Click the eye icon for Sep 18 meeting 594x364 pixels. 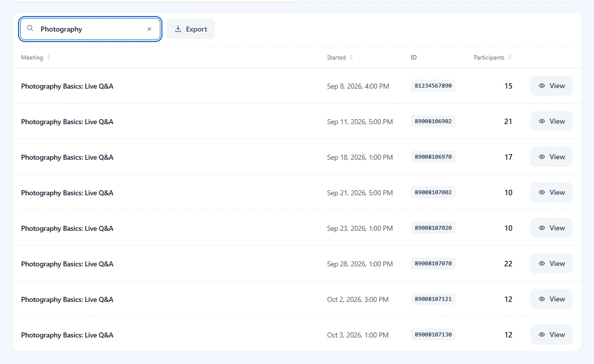(x=542, y=157)
